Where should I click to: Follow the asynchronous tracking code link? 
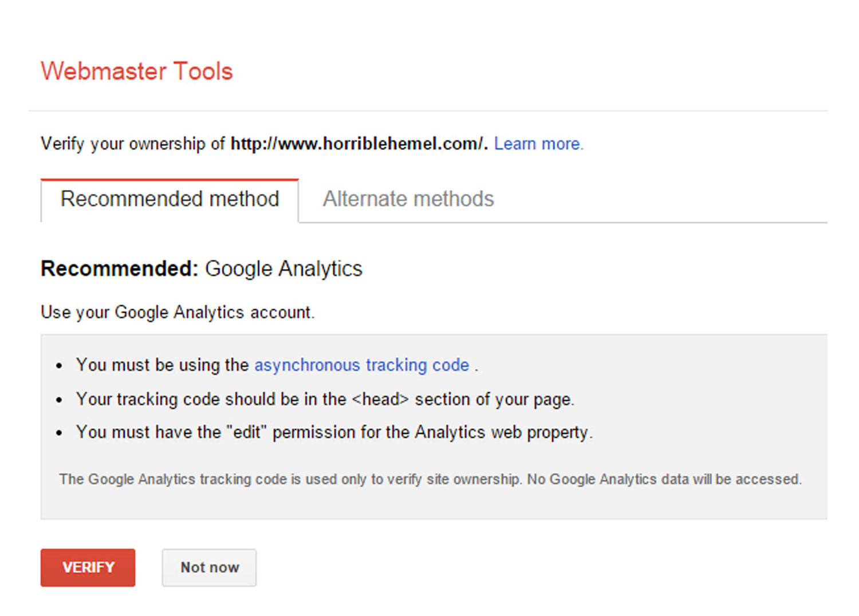pos(362,365)
